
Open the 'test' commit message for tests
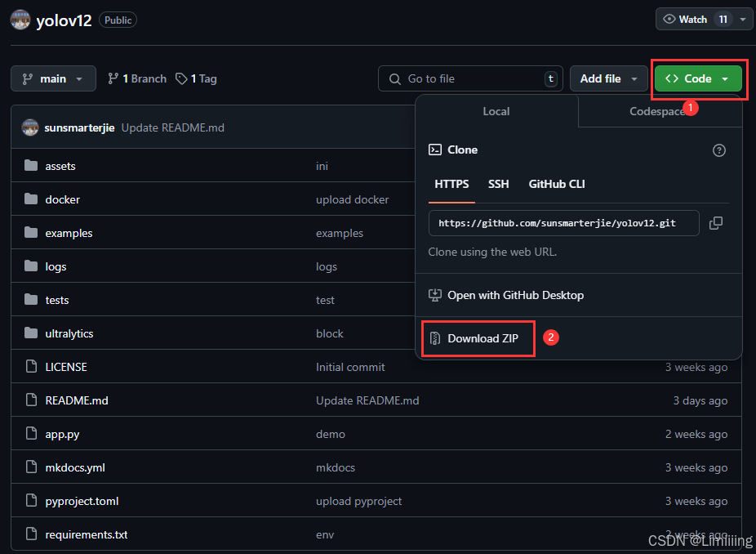tap(325, 300)
